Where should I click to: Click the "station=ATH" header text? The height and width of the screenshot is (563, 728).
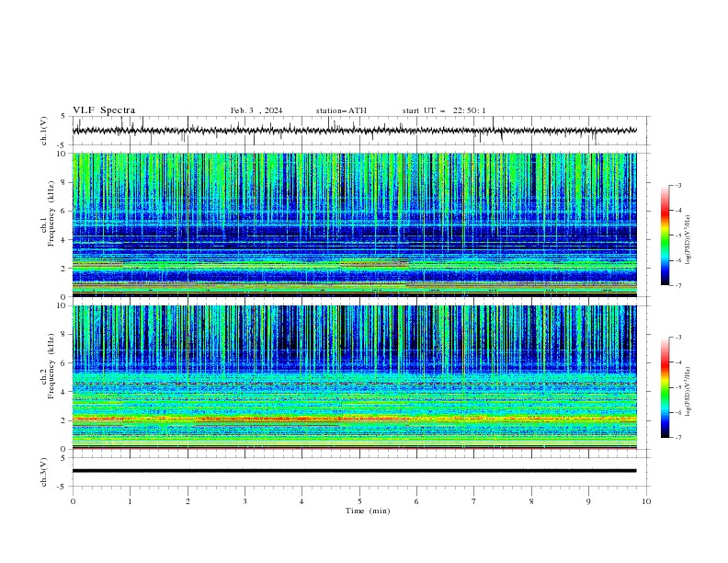[x=341, y=110]
